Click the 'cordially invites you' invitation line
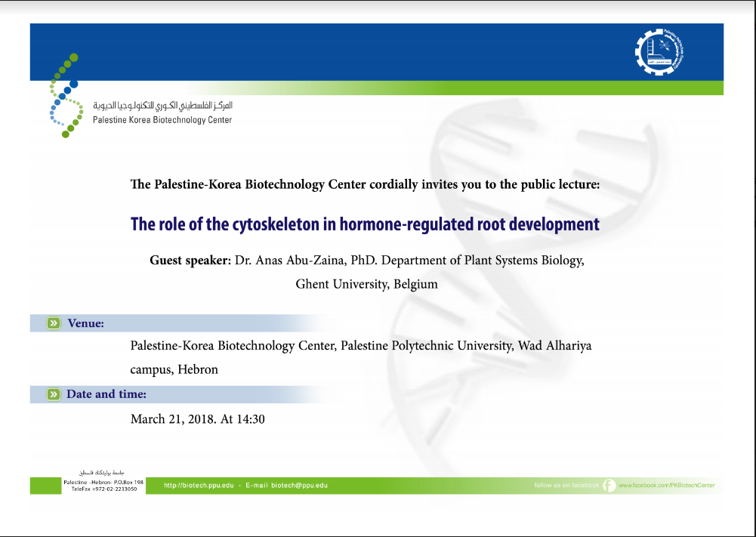The image size is (756, 537). click(x=365, y=184)
